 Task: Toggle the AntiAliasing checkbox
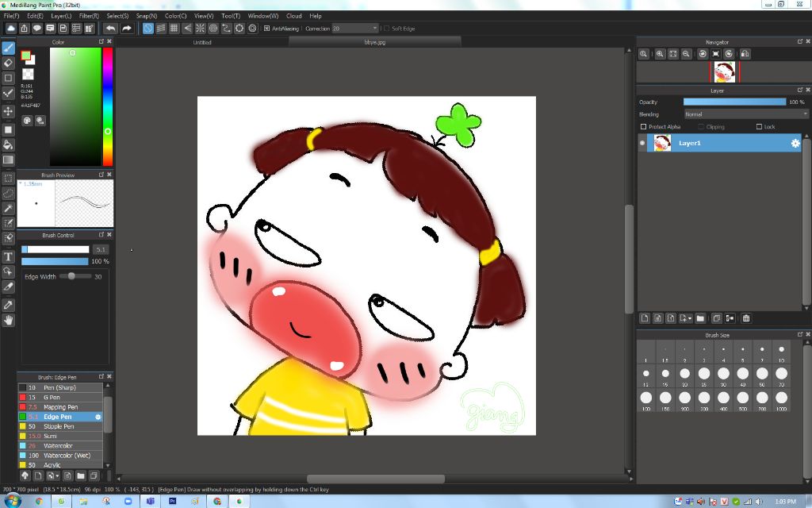point(266,29)
